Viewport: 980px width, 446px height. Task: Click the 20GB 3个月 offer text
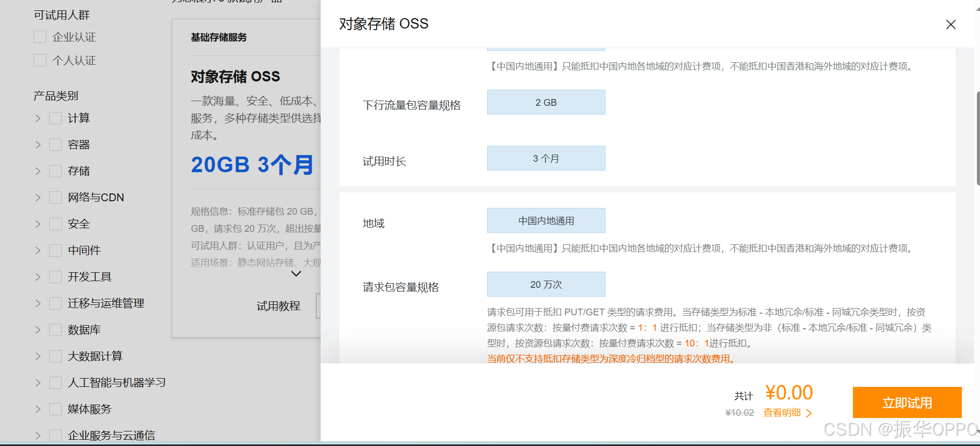pos(252,165)
